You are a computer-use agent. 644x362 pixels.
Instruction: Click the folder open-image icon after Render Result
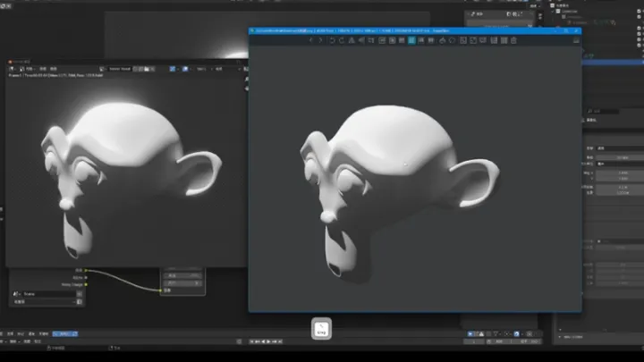pos(147,69)
